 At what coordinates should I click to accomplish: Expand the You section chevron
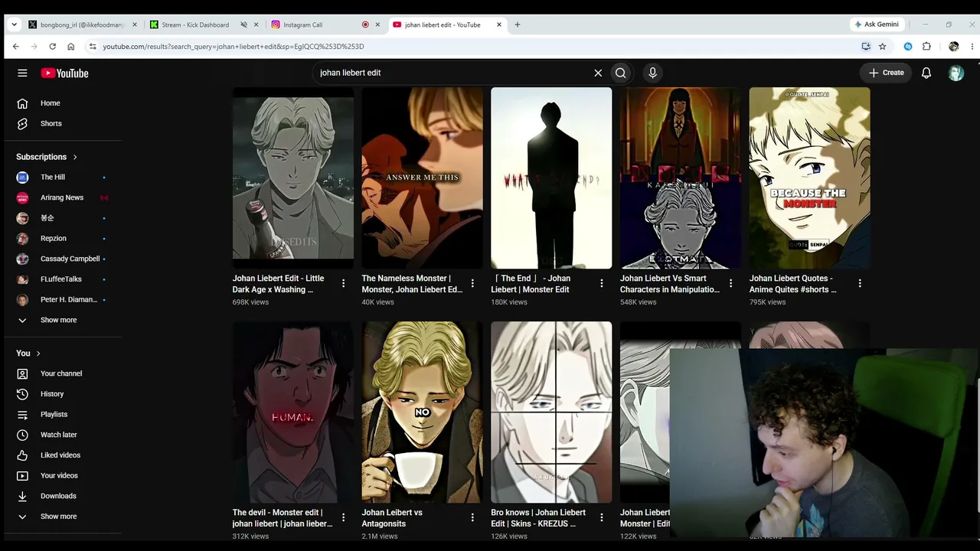[38, 354]
